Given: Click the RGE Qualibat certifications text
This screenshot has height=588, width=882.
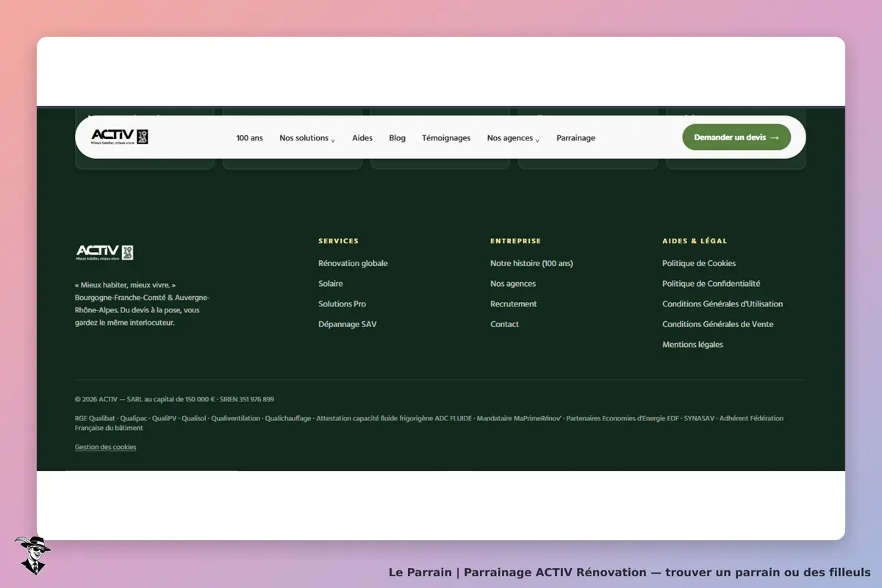Looking at the screenshot, I should point(429,423).
